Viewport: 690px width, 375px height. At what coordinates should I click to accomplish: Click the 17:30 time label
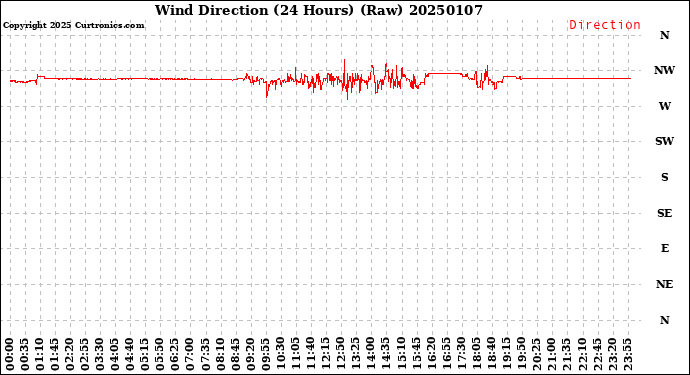(461, 354)
